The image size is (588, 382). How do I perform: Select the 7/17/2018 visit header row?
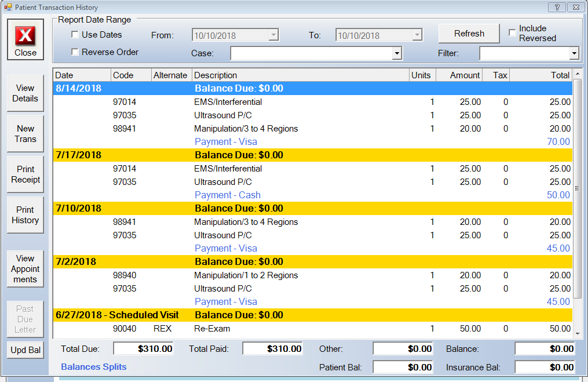click(313, 155)
